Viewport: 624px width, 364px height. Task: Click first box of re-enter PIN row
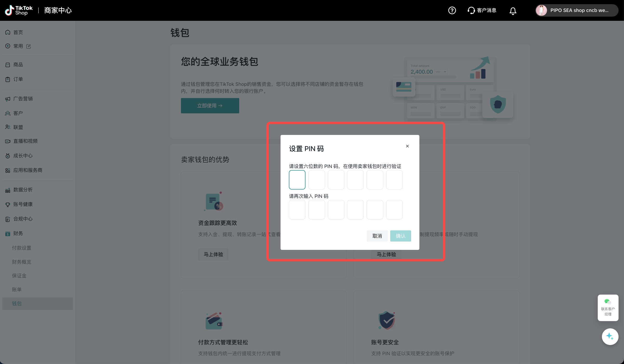coord(297,210)
